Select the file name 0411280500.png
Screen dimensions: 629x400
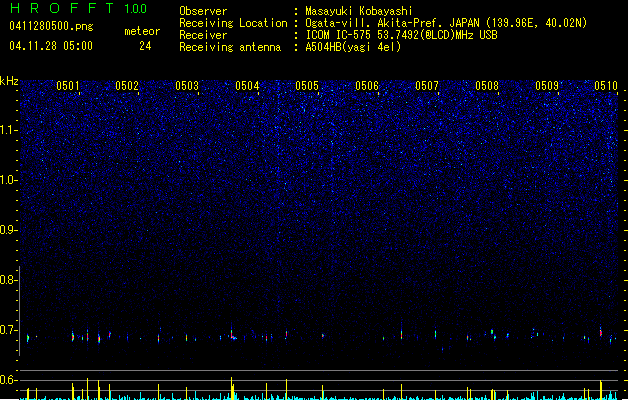(x=51, y=26)
